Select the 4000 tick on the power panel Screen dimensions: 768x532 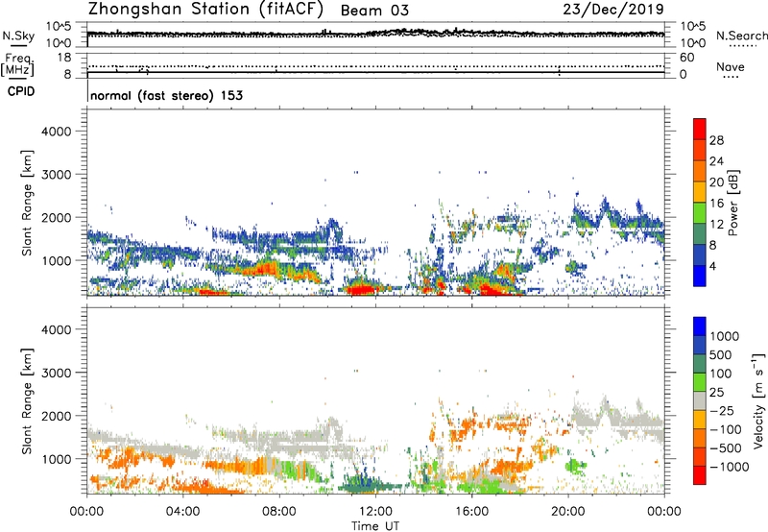[57, 132]
